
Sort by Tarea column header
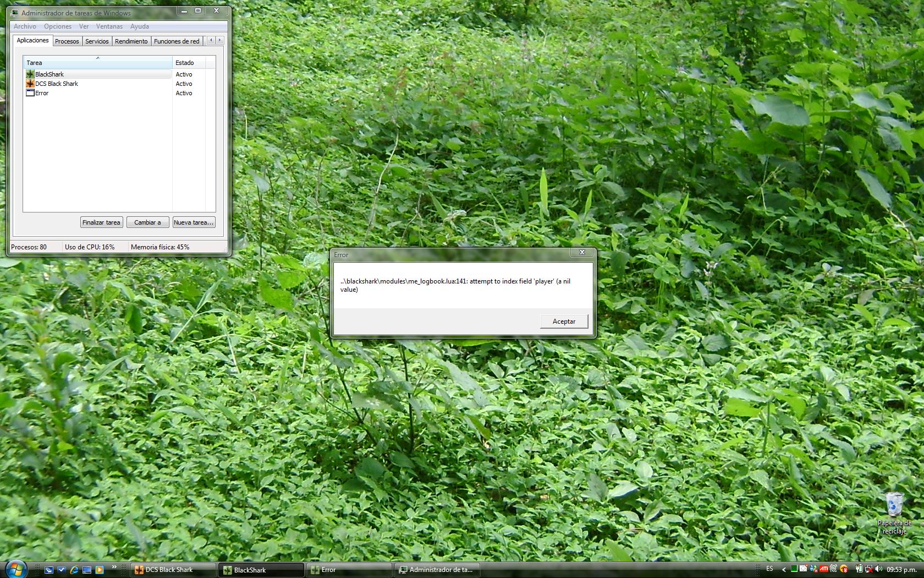[98, 62]
